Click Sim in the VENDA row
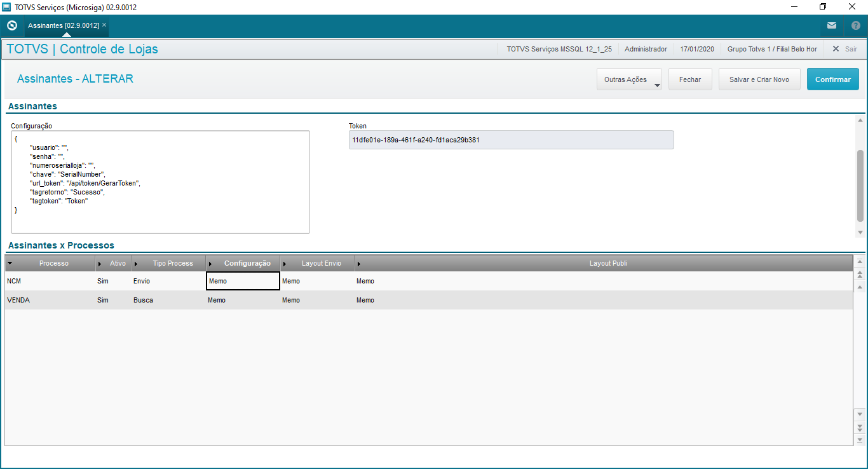 pos(114,300)
